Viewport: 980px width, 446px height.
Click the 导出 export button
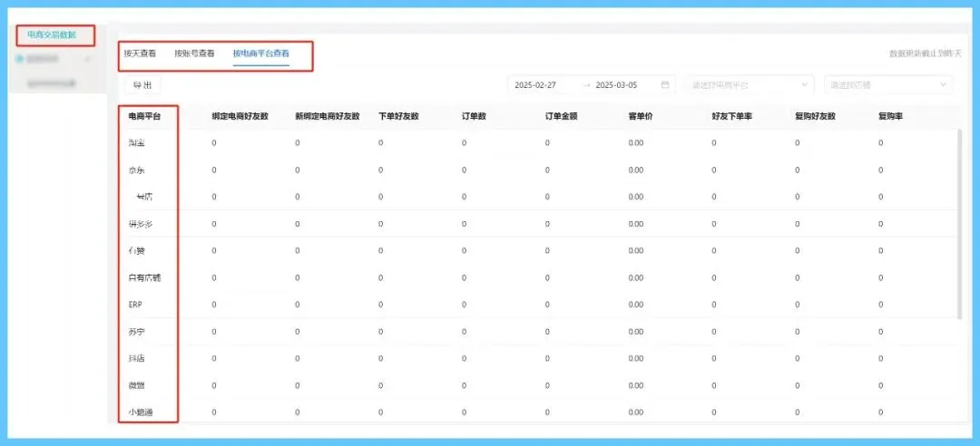[x=142, y=85]
